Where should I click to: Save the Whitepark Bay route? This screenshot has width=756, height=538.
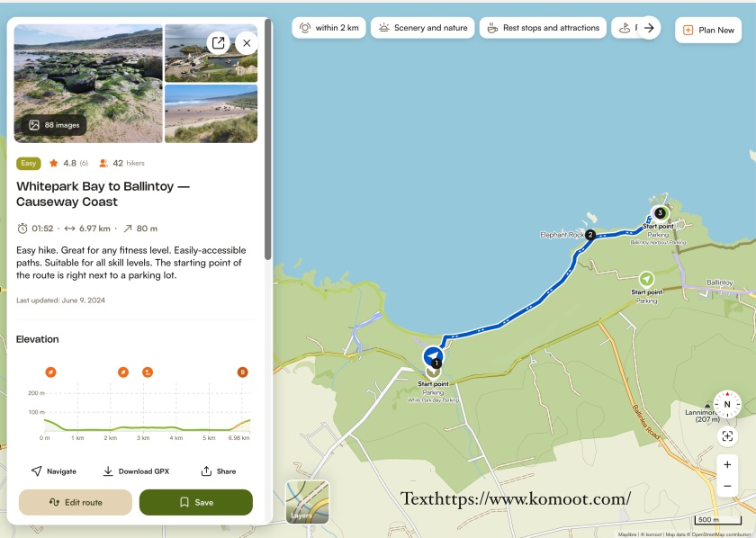point(196,502)
